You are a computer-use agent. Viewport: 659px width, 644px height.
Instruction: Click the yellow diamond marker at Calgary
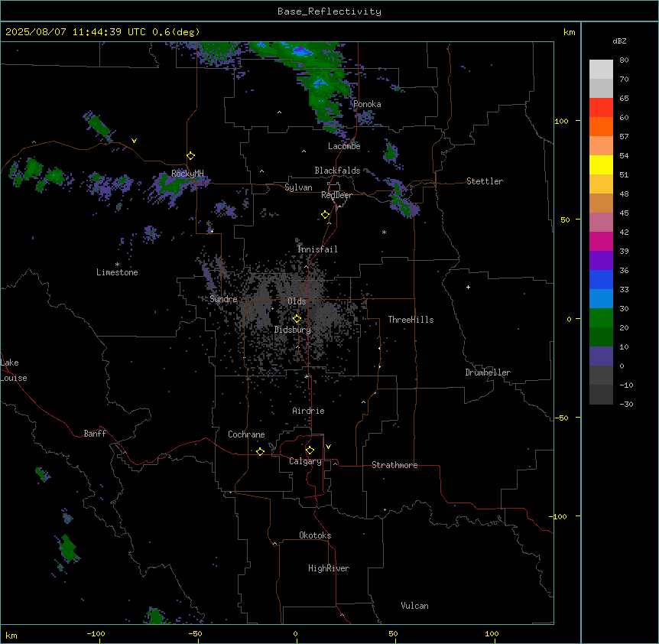[310, 450]
